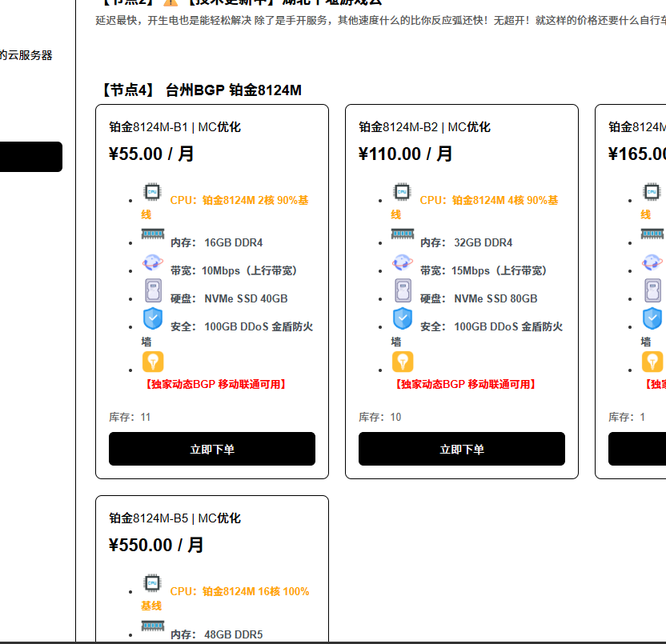Open the 铂金8124M-B2 | MC优化 title
666x644 pixels.
424,127
